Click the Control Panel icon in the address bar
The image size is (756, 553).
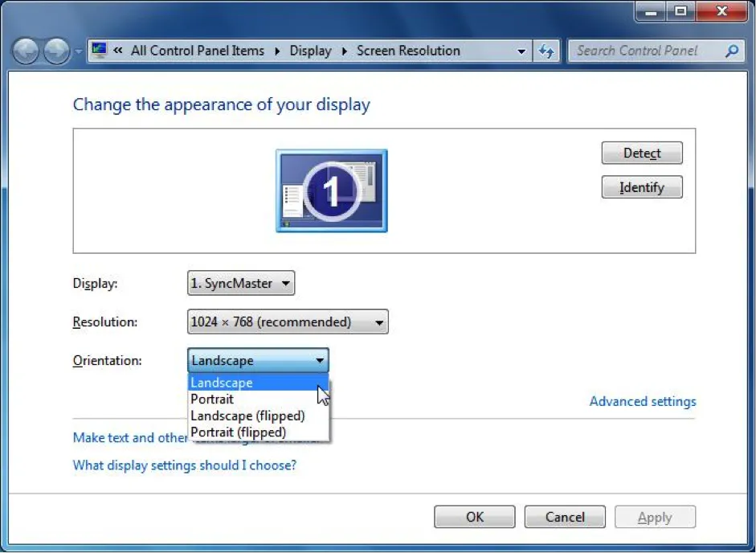(x=100, y=50)
